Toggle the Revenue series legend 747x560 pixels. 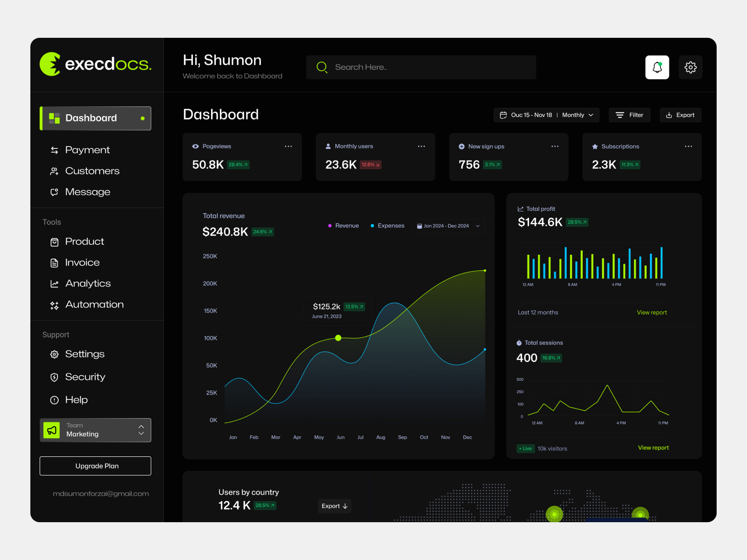343,226
